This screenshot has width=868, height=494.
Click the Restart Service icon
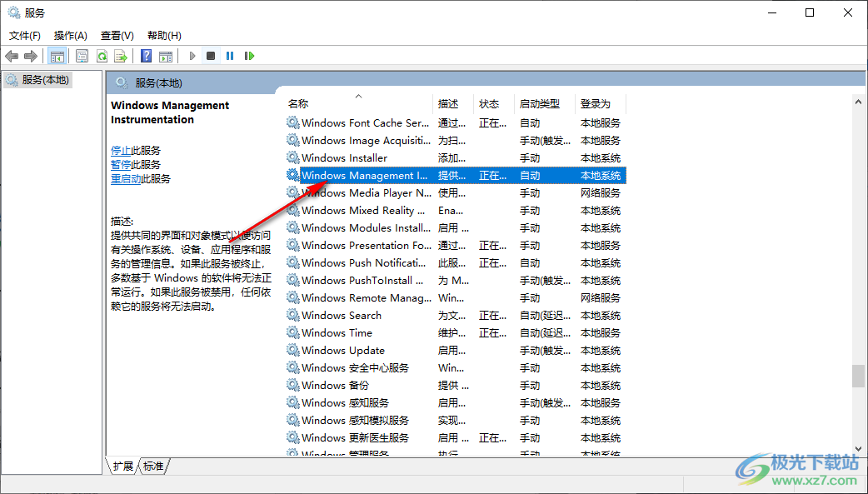(249, 56)
